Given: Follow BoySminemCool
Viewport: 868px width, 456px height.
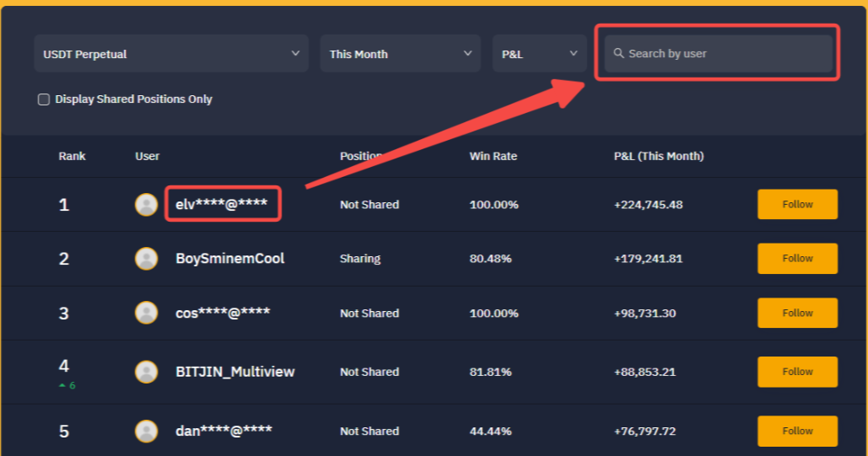Looking at the screenshot, I should pos(797,259).
